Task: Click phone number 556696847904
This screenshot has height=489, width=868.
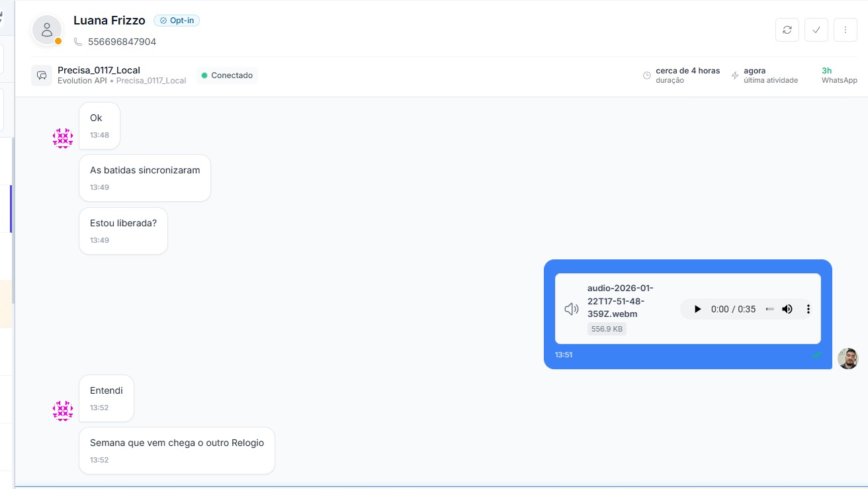Action: click(x=122, y=42)
